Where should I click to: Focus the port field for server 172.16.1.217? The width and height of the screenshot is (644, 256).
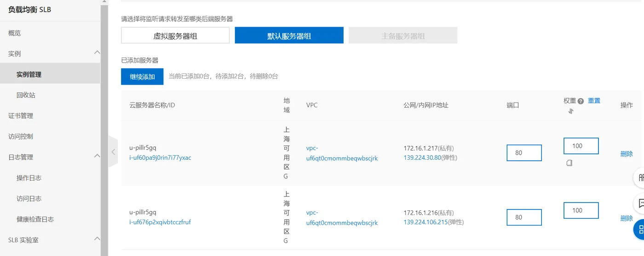click(524, 153)
